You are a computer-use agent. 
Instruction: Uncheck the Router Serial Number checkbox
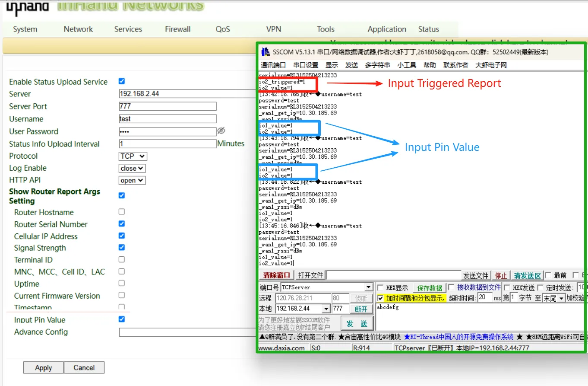[122, 223]
